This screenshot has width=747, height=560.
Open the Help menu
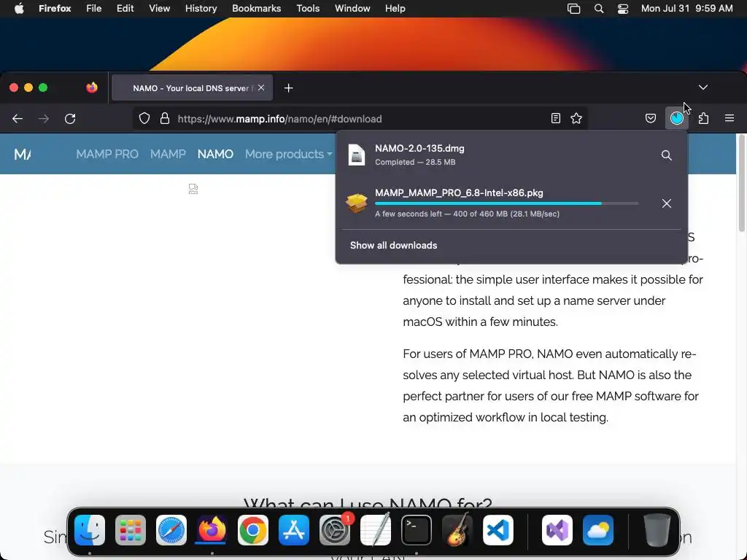[395, 9]
